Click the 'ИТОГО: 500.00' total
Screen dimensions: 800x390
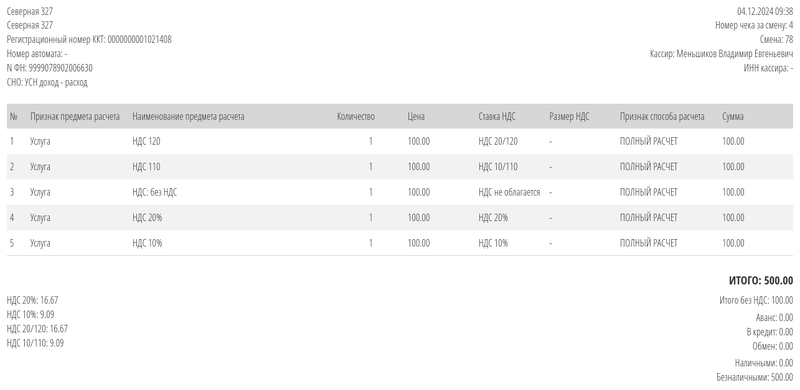[x=761, y=281]
